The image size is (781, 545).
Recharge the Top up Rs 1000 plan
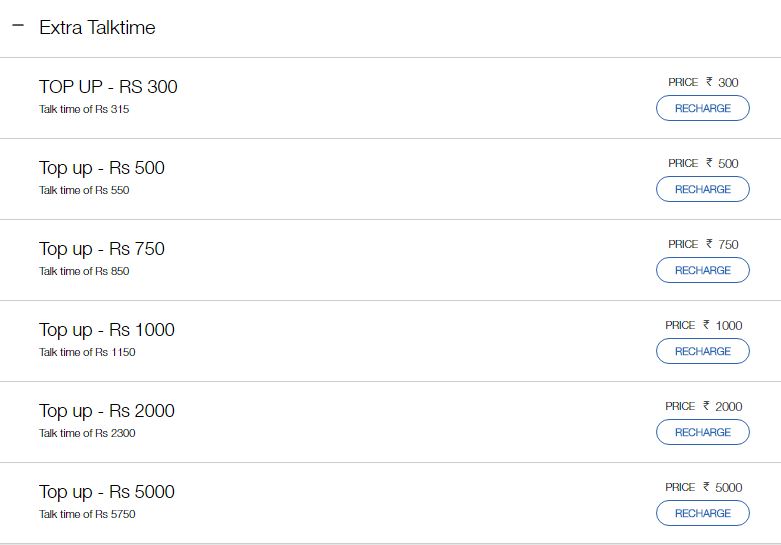[x=702, y=351]
